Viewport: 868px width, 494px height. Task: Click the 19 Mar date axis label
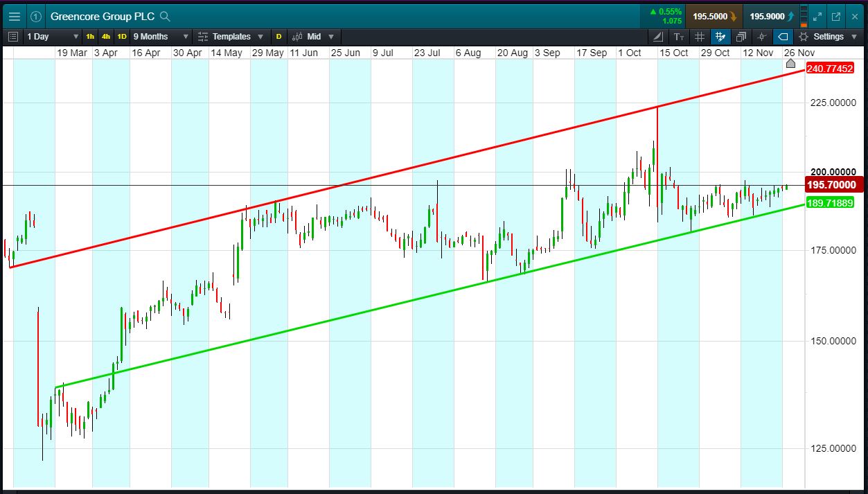[73, 53]
